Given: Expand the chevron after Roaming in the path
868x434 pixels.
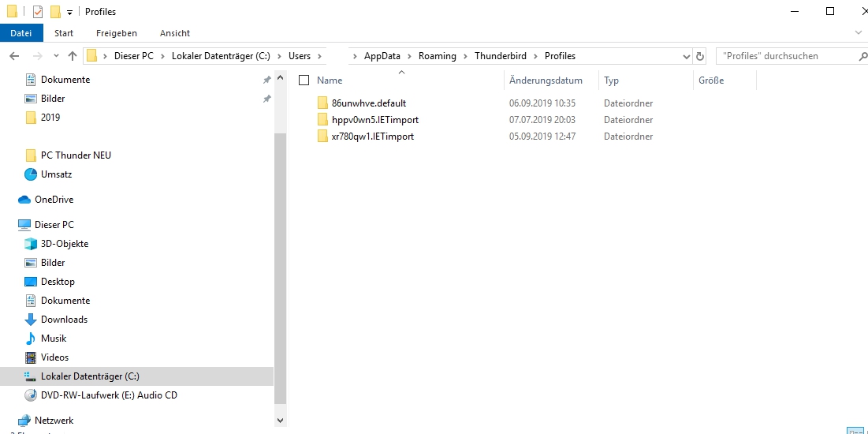Looking at the screenshot, I should point(466,56).
